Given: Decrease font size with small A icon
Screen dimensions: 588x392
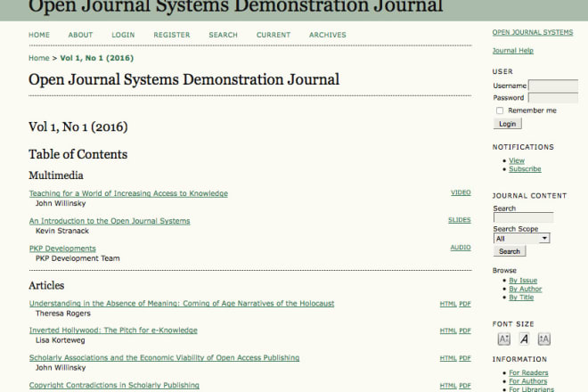Looking at the screenshot, I should (x=503, y=339).
